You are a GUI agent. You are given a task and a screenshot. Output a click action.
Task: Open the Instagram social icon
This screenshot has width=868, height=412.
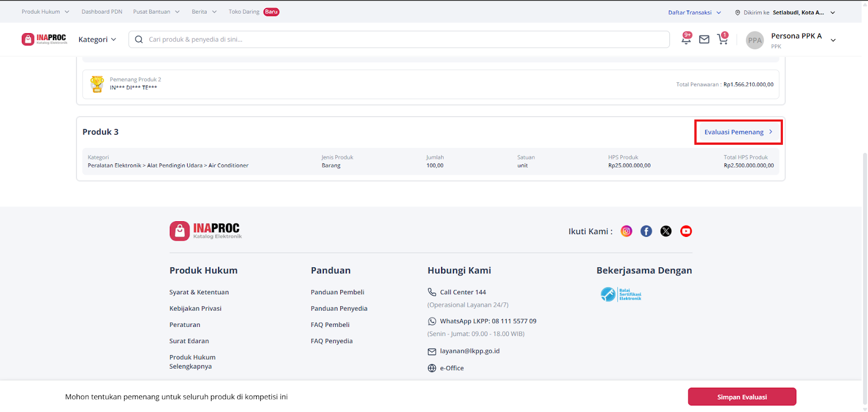[627, 231]
